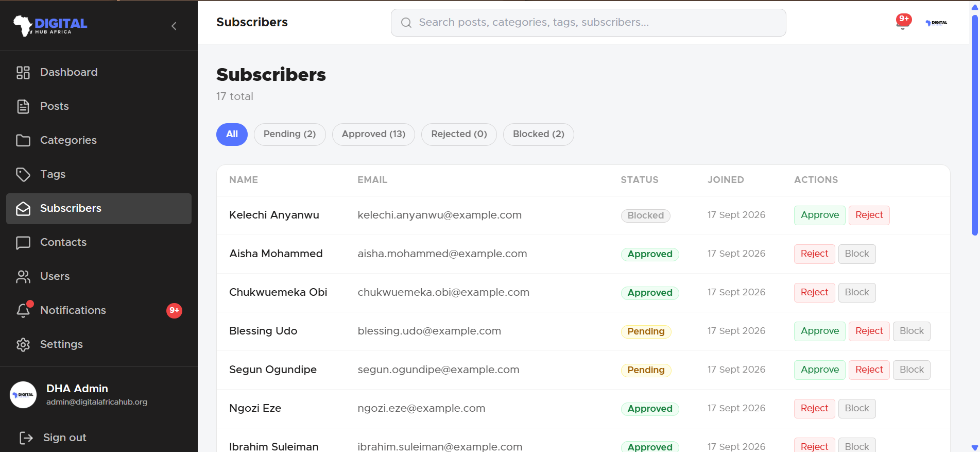Open Users in the sidebar

pos(99,276)
